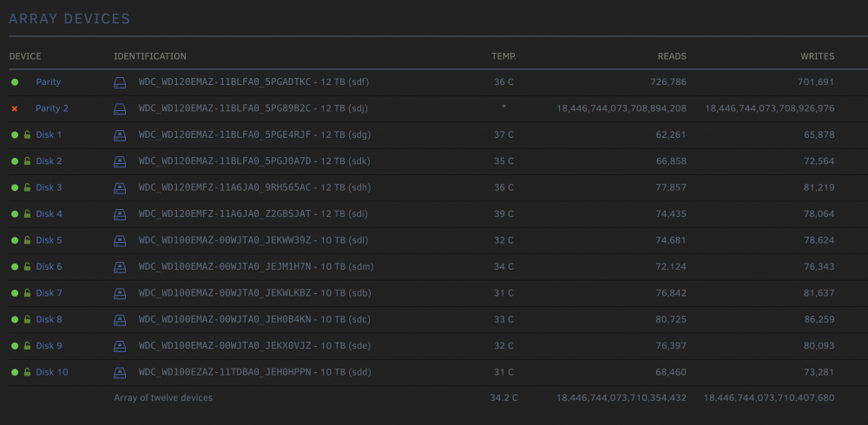Click the green status dot for Disk 8
This screenshot has height=425, width=868.
15,320
